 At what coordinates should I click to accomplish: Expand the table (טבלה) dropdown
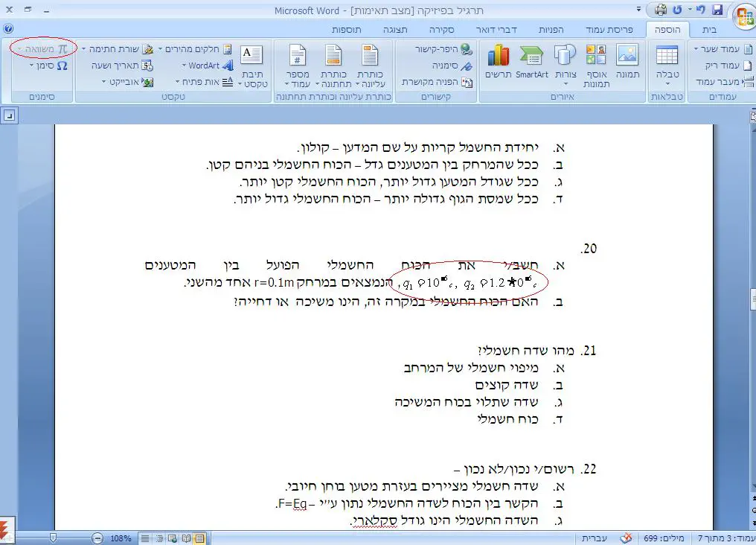[x=667, y=66]
